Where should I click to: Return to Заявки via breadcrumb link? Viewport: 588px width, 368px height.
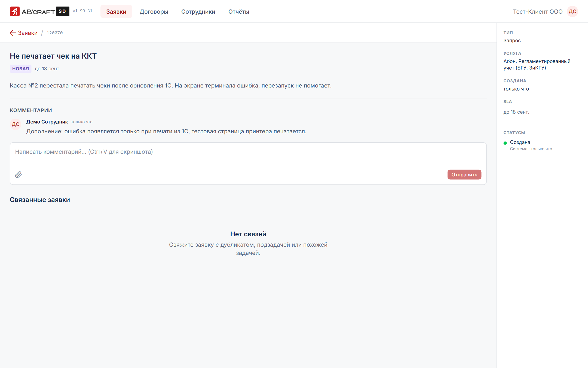pyautogui.click(x=28, y=33)
